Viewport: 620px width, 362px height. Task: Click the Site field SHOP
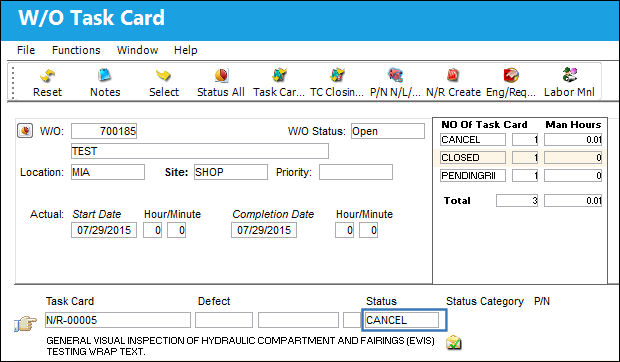click(x=231, y=172)
